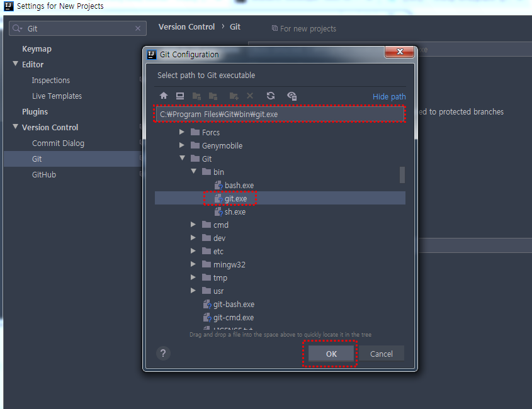Select the Forcs folder name
The image size is (532, 409).
[211, 133]
